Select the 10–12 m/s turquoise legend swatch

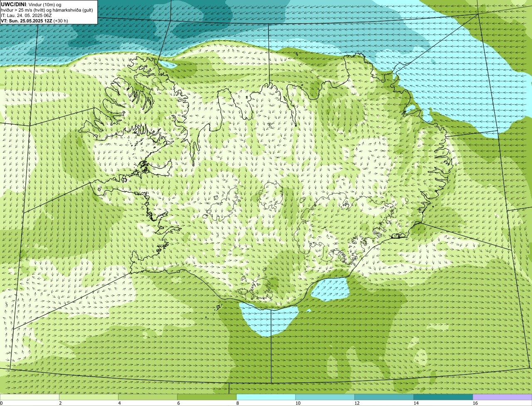pyautogui.click(x=325, y=397)
